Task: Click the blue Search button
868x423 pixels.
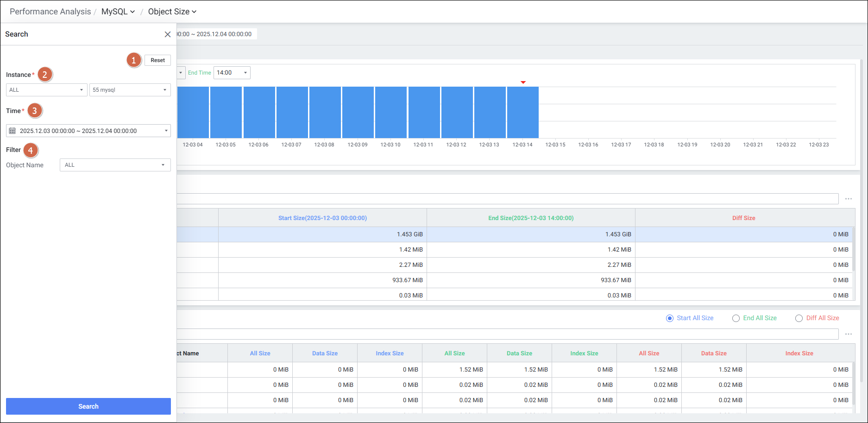Action: coord(88,406)
